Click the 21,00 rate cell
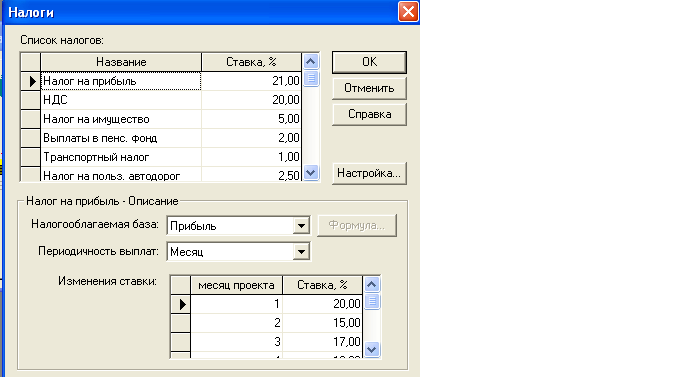Screen dimensions: 683x384 point(251,81)
